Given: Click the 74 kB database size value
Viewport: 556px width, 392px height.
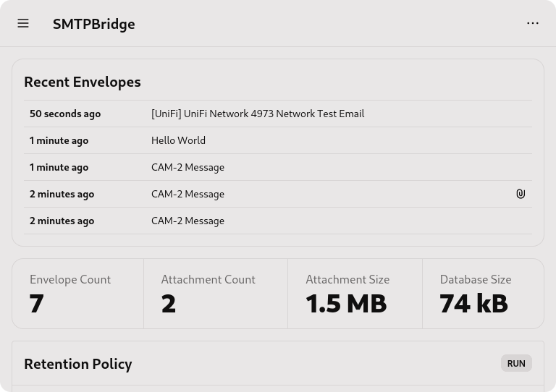Looking at the screenshot, I should pos(473,304).
